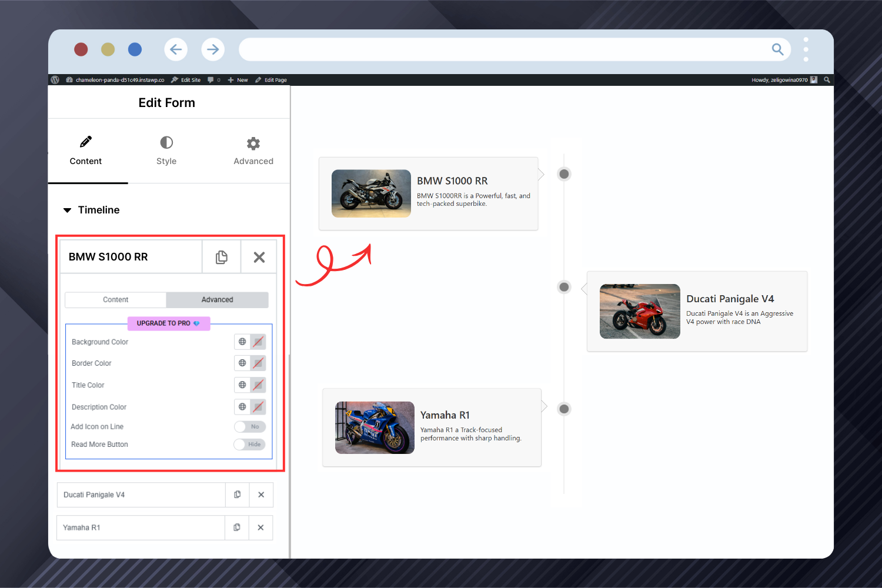Image resolution: width=882 pixels, height=588 pixels.
Task: Delete the Ducati Panigale V4 item
Action: tap(261, 495)
